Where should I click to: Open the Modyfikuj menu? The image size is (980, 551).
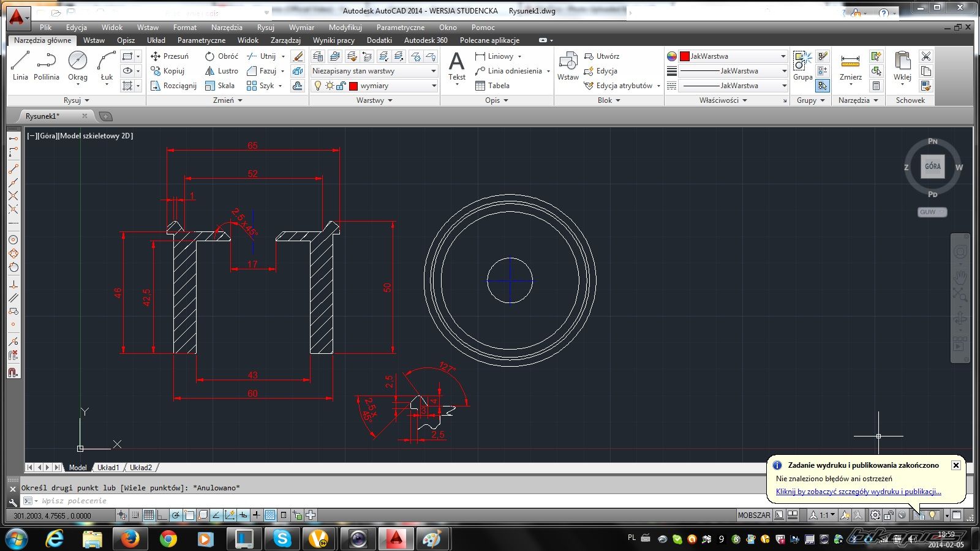coord(345,28)
